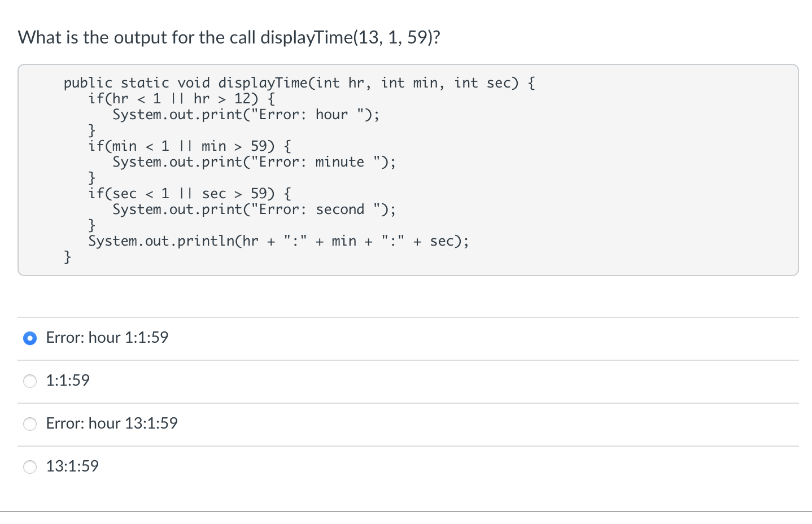Select the fourth answer choice radio button

pyautogui.click(x=30, y=467)
